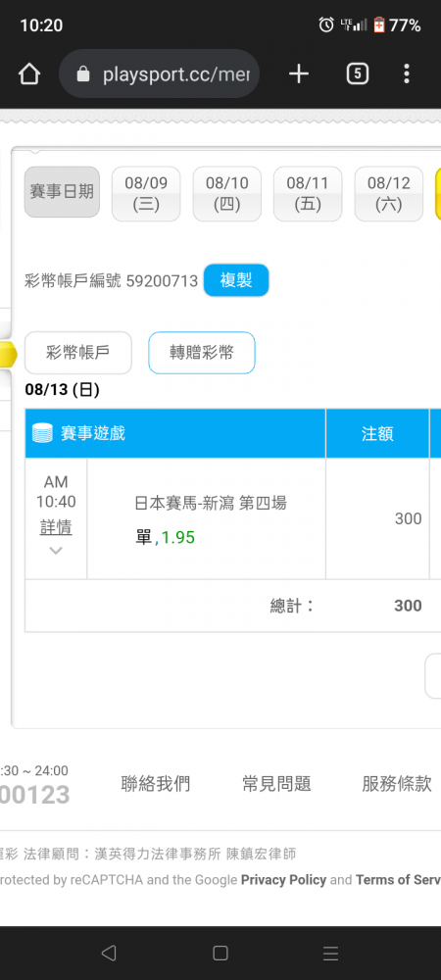Open the Chrome three-dot menu
The image size is (441, 980).
click(x=407, y=74)
